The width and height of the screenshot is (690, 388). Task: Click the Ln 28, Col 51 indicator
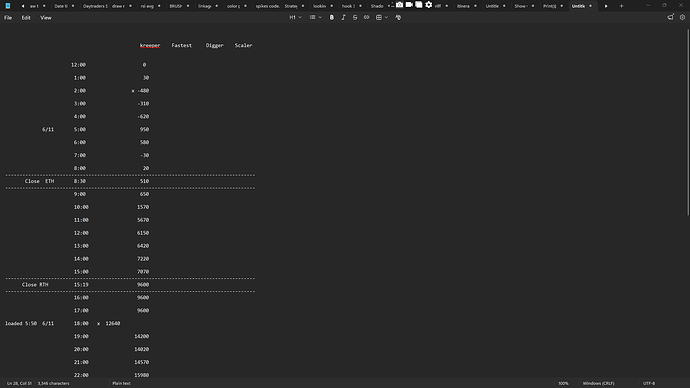click(19, 383)
